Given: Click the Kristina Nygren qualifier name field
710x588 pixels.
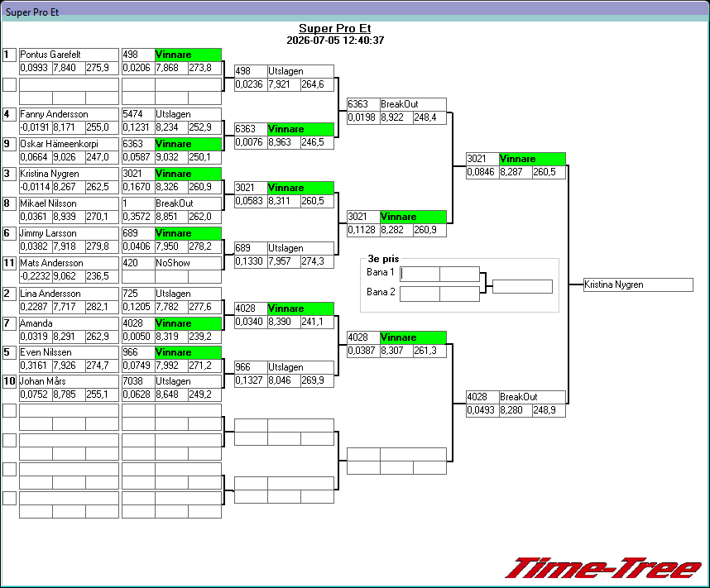Looking at the screenshot, I should coord(69,174).
